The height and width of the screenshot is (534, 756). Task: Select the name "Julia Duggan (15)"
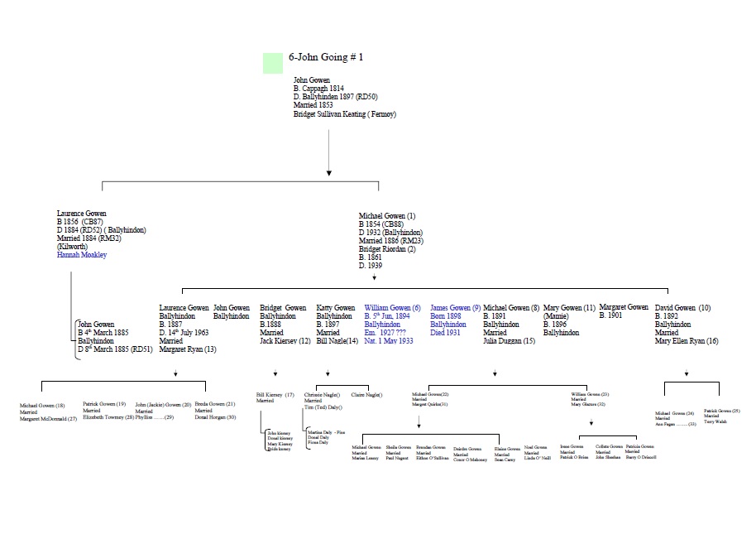coord(510,340)
